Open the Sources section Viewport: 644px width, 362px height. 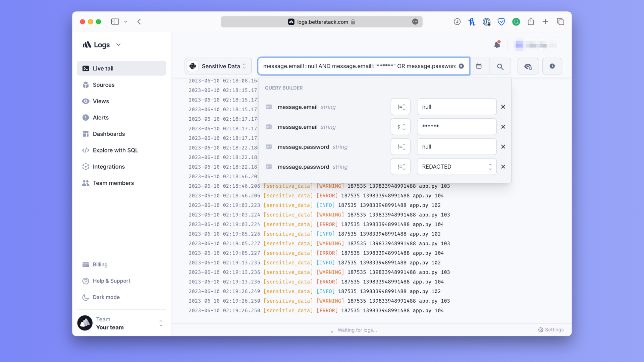pos(104,85)
